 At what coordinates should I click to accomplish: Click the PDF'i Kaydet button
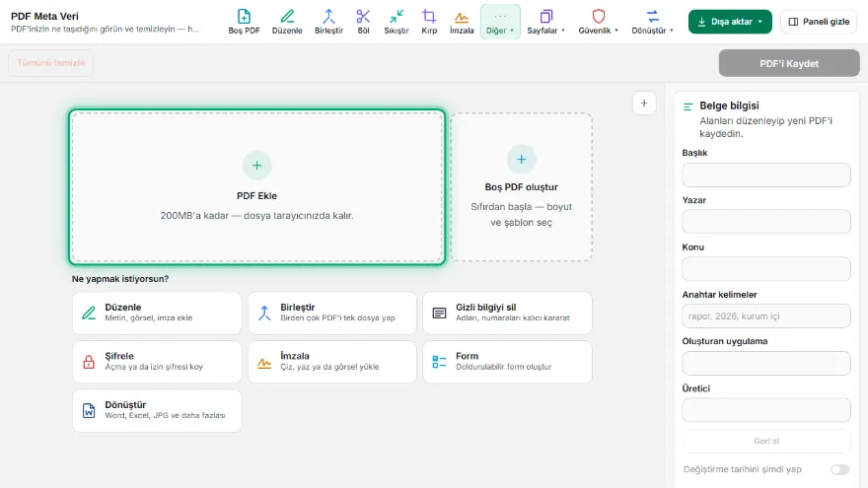(x=789, y=64)
